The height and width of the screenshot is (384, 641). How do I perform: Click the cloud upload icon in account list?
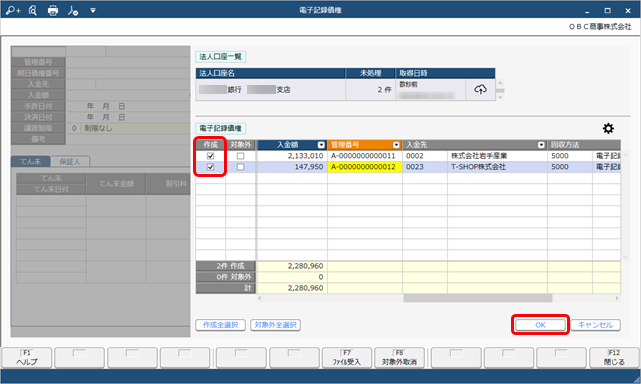480,89
